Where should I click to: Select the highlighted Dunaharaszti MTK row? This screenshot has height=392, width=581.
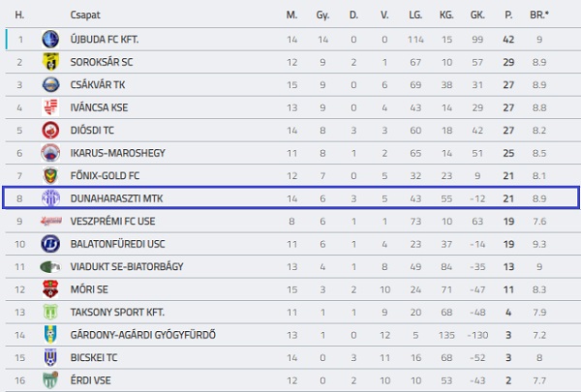pyautogui.click(x=290, y=197)
